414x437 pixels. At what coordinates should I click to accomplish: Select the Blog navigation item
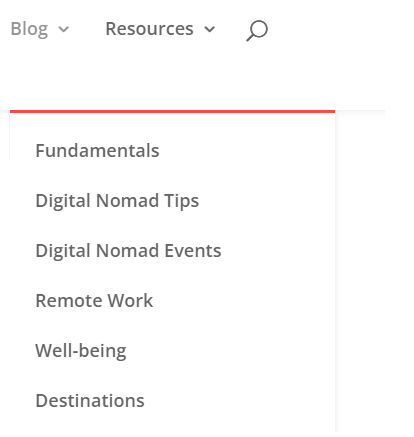pos(29,29)
